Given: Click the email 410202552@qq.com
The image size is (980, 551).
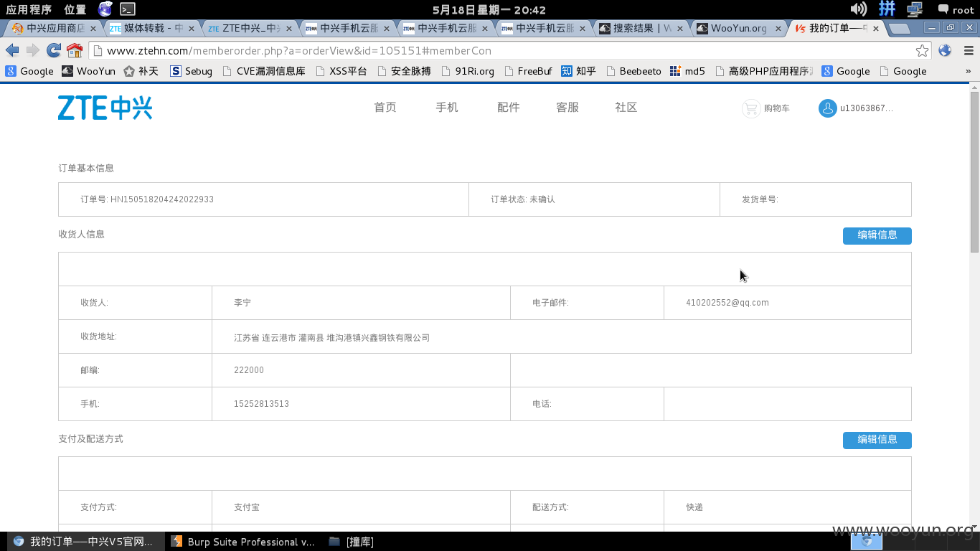Looking at the screenshot, I should click(727, 303).
